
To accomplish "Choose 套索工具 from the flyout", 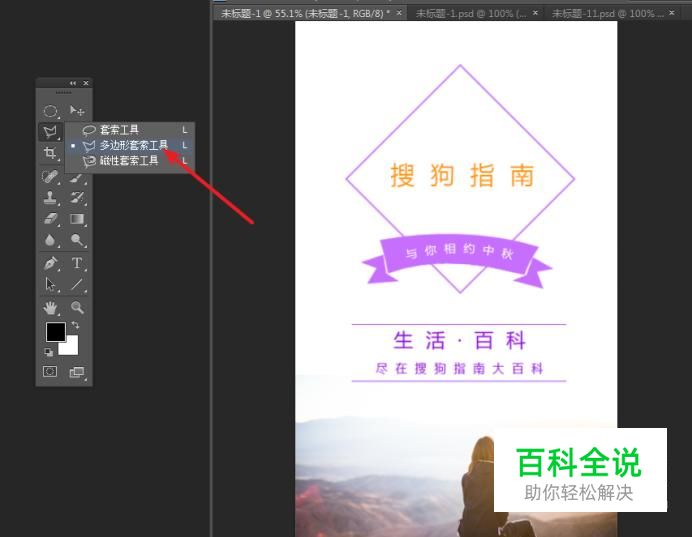I will [x=130, y=130].
